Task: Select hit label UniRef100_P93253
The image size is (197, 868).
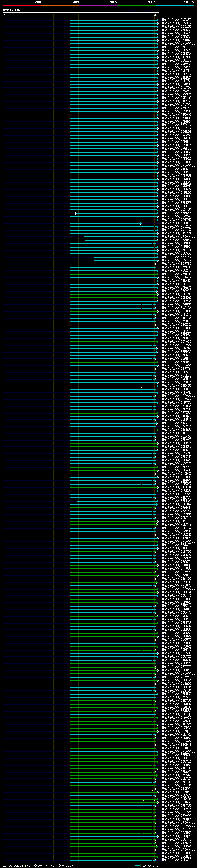Action: coord(177,135)
